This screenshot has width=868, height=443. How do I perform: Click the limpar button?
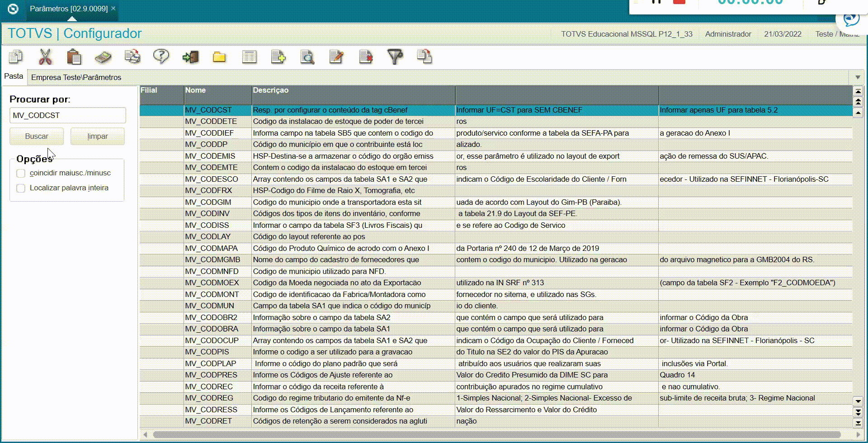pos(98,136)
